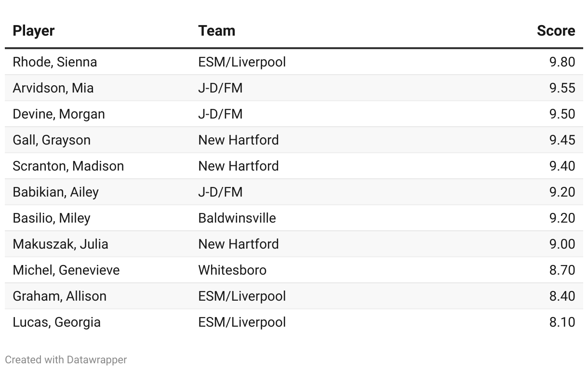Click the 9.00 score value
Viewport: 588px width, 371px height.
562,244
